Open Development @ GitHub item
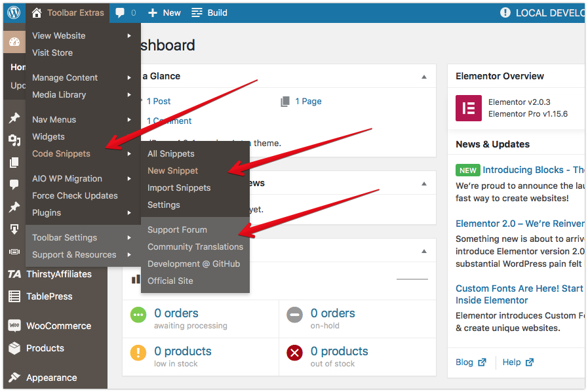Viewport: 588px width, 392px height. (194, 264)
